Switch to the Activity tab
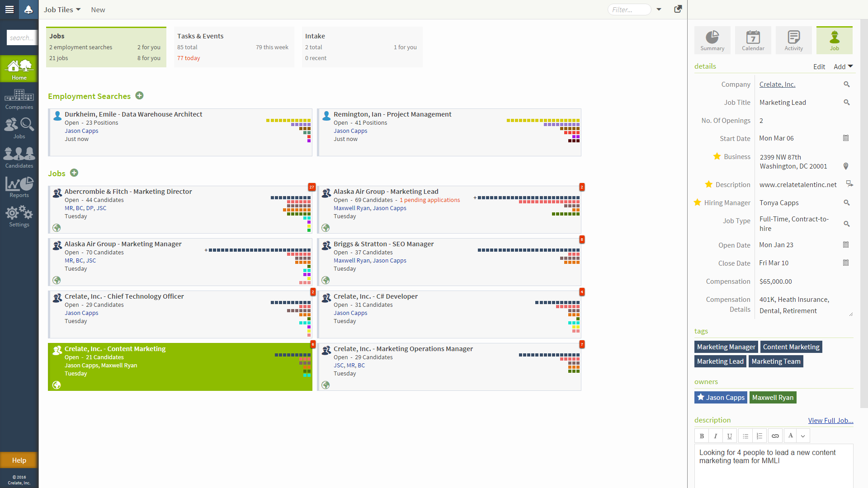This screenshot has width=868, height=488. 793,40
